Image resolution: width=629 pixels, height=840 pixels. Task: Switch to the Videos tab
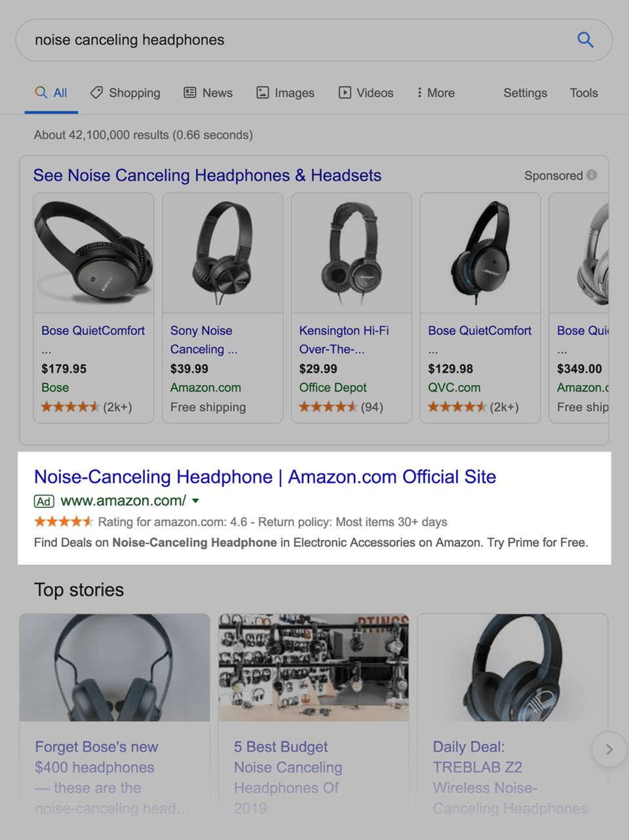(x=366, y=93)
